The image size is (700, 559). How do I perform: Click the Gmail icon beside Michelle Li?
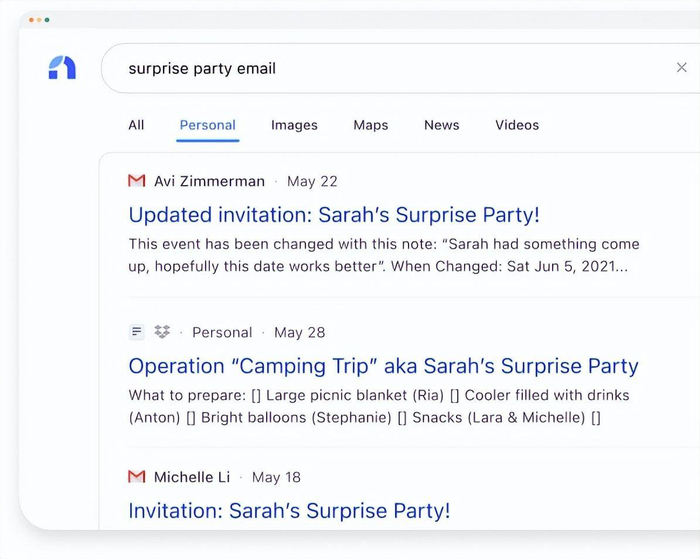(137, 477)
